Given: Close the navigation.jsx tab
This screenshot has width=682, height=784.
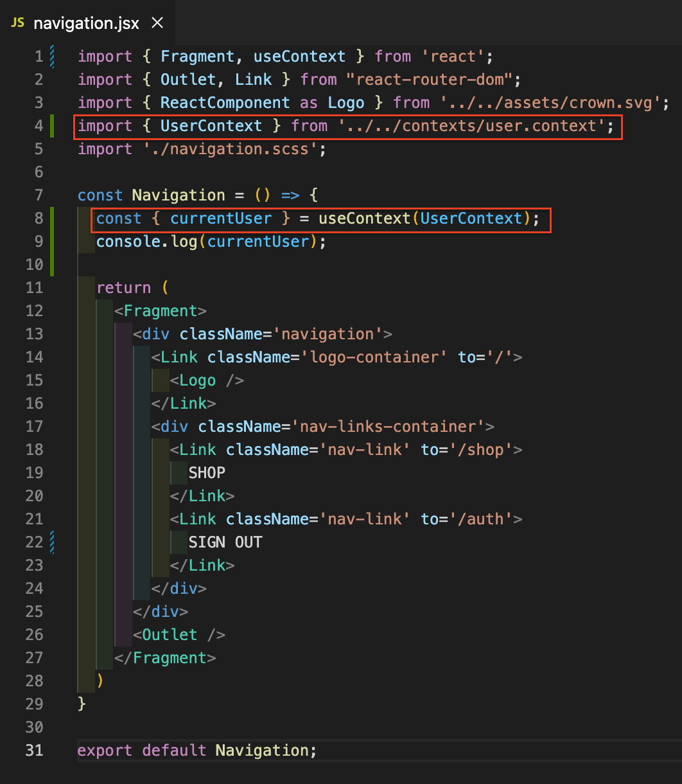Looking at the screenshot, I should (x=157, y=24).
